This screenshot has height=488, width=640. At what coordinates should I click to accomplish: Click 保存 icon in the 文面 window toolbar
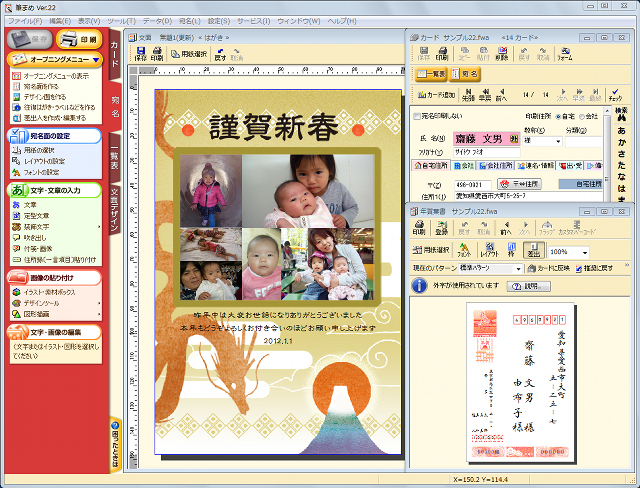[141, 54]
